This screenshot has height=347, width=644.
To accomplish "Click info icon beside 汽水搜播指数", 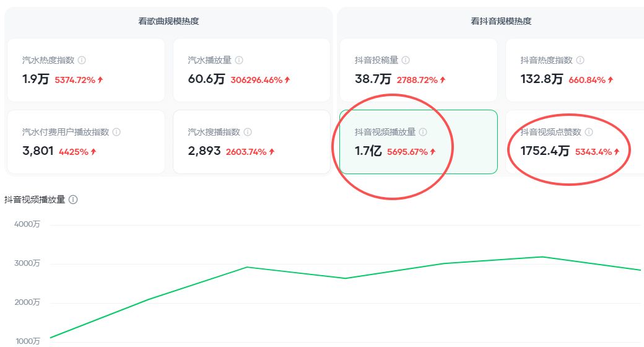I will point(248,132).
